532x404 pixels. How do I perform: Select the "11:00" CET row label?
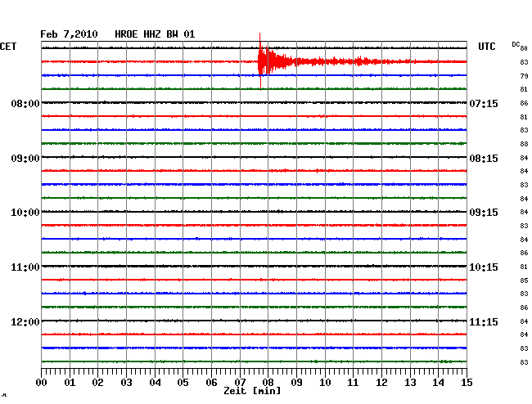point(25,267)
